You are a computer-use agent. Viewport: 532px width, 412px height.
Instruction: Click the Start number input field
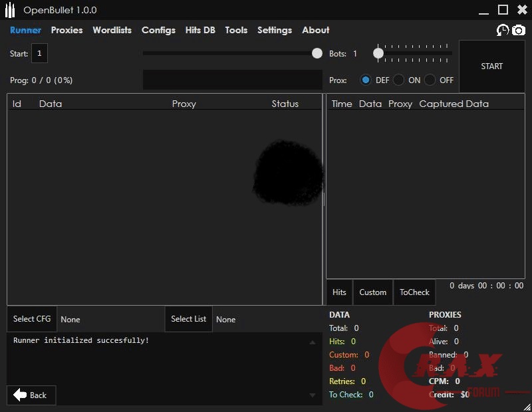click(39, 53)
